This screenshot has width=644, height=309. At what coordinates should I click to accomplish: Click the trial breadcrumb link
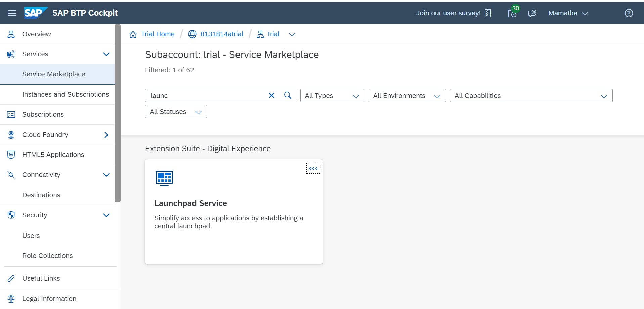pyautogui.click(x=273, y=34)
